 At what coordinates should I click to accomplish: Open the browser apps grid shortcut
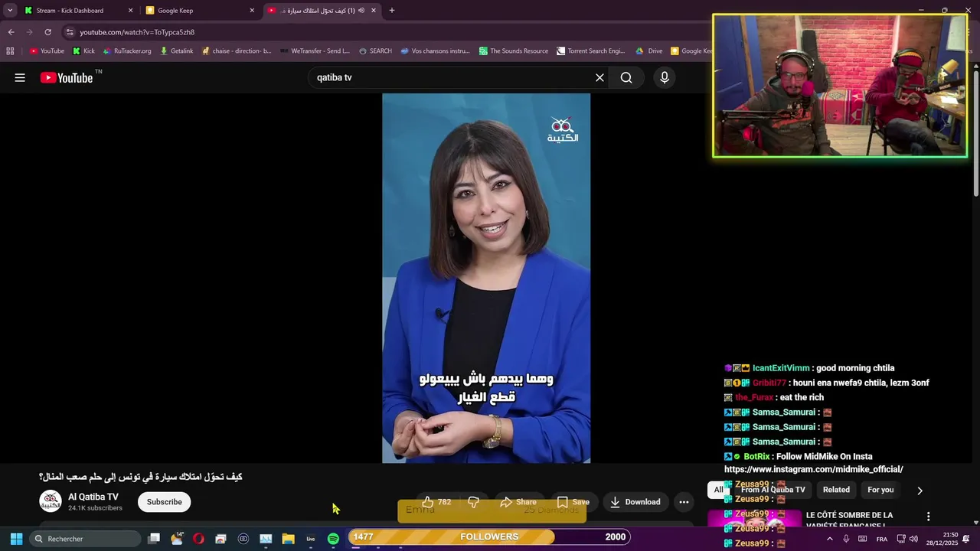(x=10, y=51)
